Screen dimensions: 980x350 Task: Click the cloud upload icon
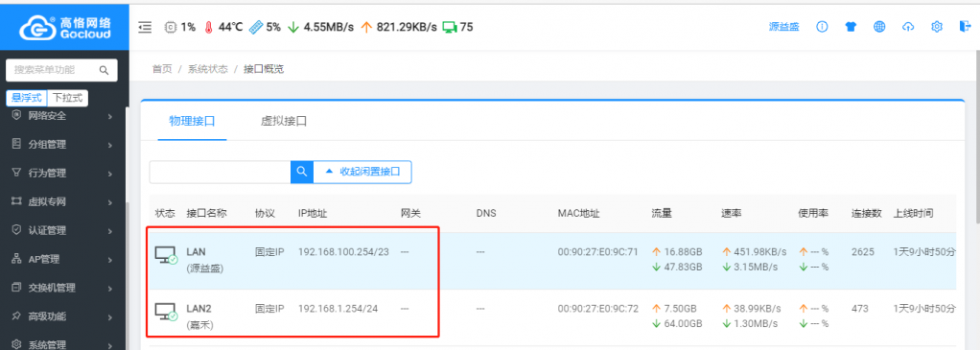click(908, 27)
